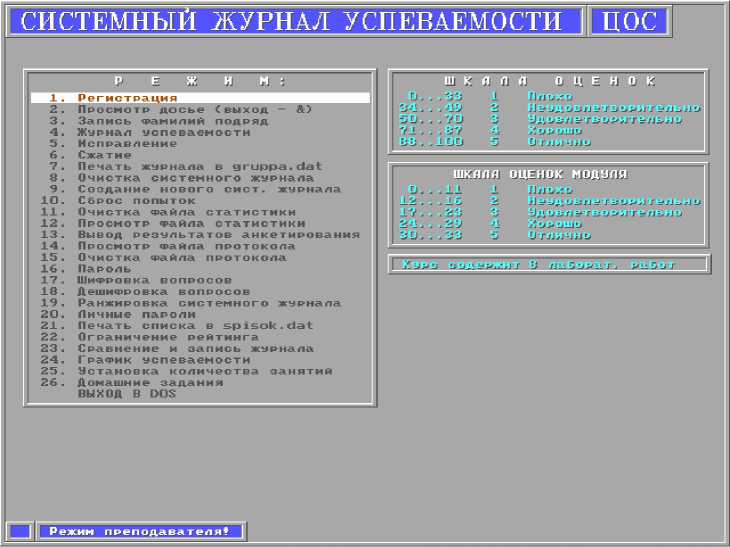Click the 24...29 Хорошо module row

tap(490, 223)
